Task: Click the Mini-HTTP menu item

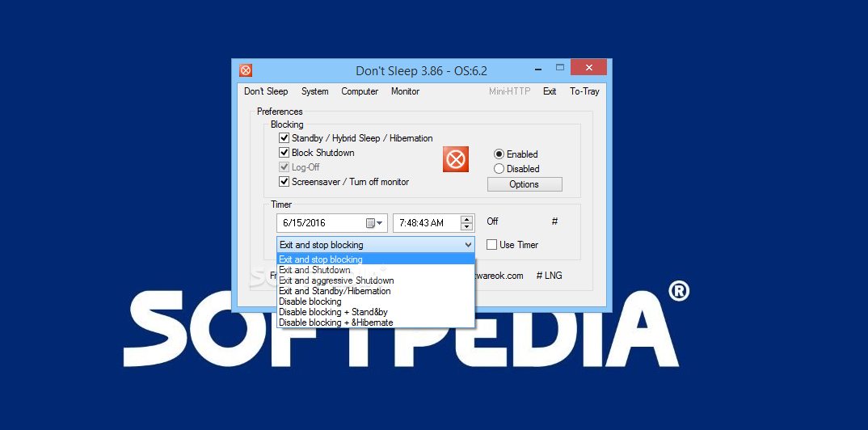Action: coord(509,91)
